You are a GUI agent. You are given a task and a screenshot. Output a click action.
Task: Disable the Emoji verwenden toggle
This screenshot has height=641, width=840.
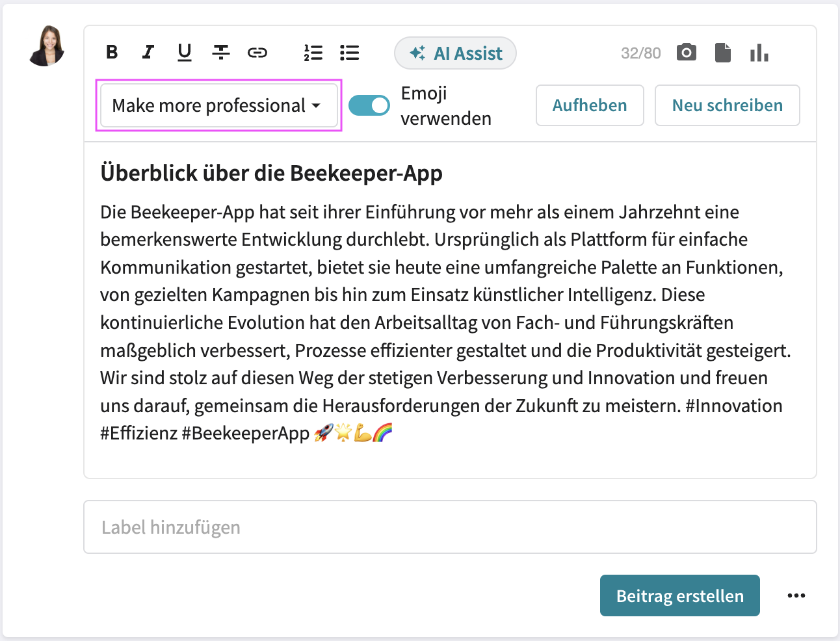coord(369,105)
